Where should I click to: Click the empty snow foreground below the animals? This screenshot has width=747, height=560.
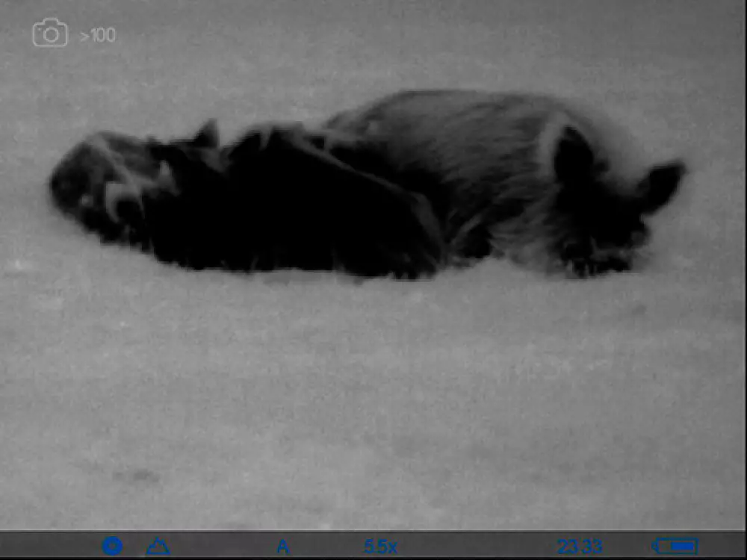[373, 403]
